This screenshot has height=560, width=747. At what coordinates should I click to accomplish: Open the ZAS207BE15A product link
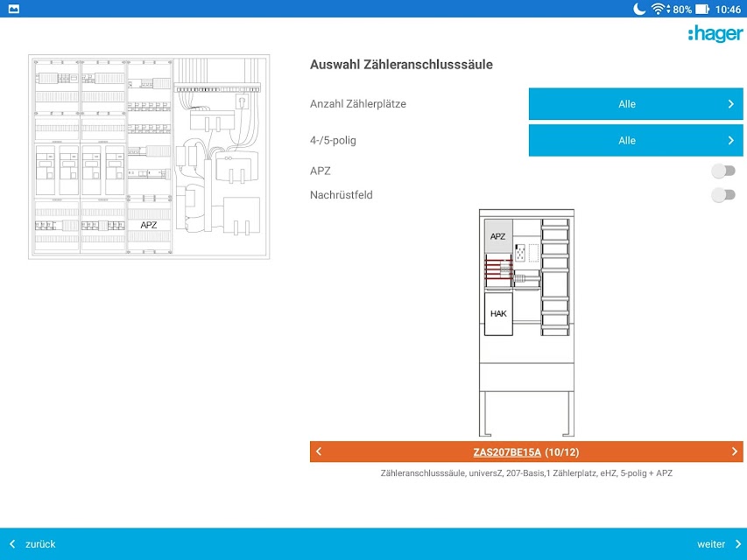(x=507, y=451)
